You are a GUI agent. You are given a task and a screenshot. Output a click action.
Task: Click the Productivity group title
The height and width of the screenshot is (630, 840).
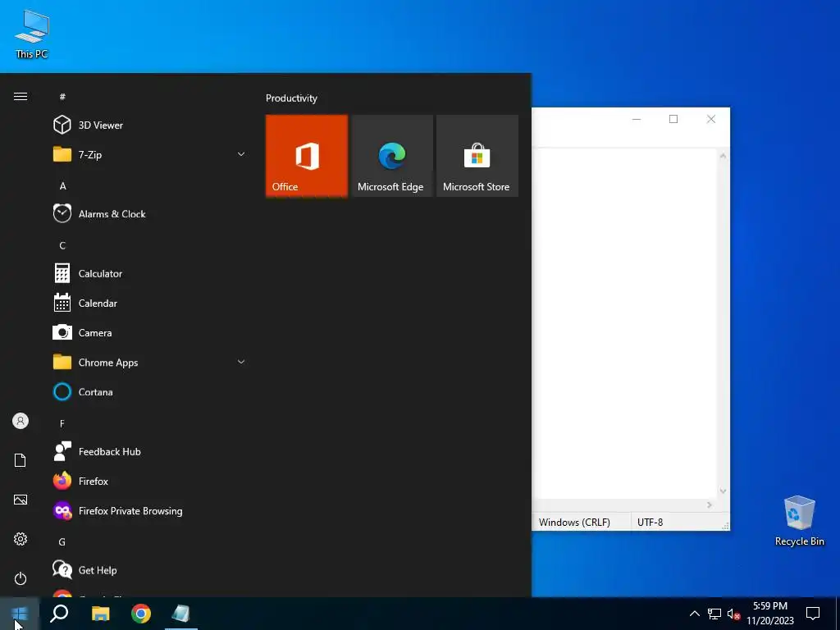(x=291, y=98)
